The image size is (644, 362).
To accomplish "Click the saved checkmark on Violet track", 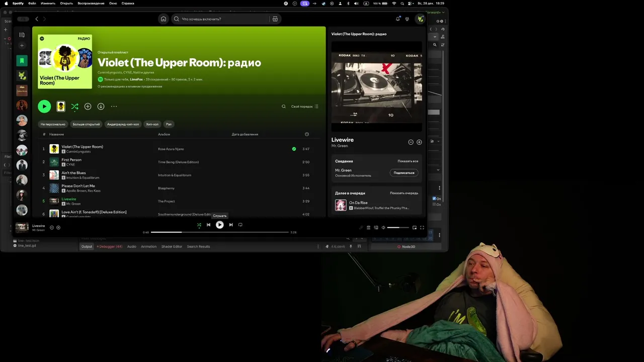I will pyautogui.click(x=294, y=149).
